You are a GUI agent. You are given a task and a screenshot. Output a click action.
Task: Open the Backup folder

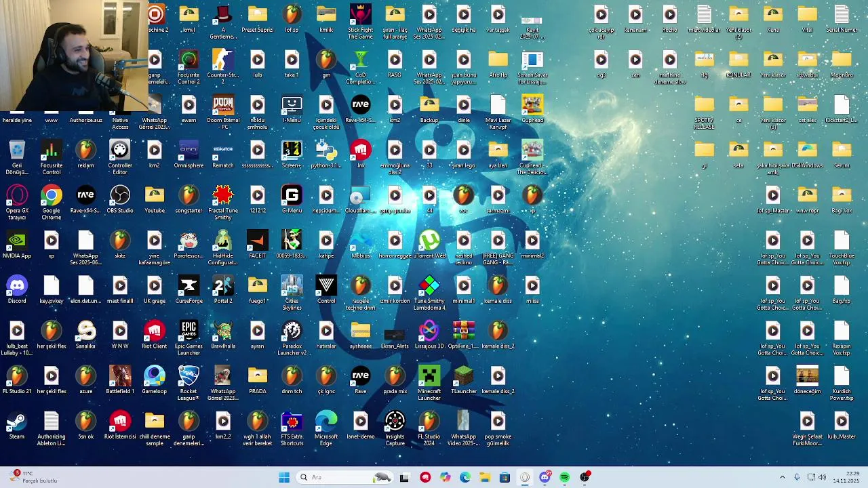[429, 110]
